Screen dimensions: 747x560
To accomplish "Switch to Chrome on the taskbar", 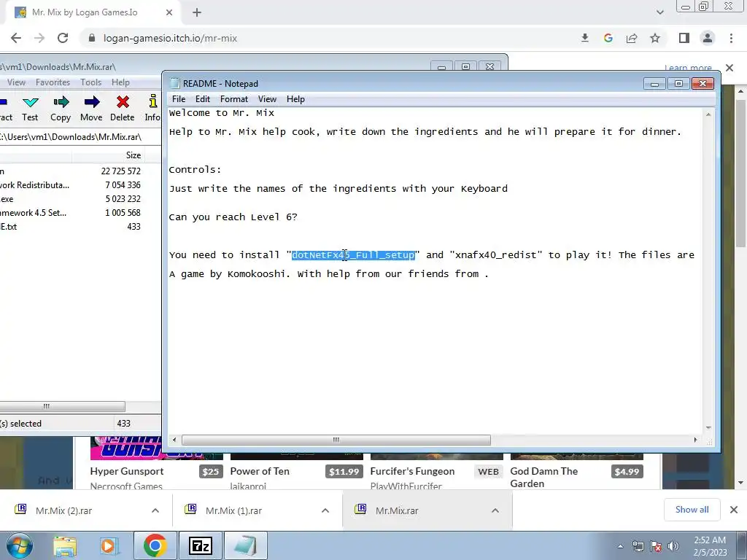I will (155, 545).
